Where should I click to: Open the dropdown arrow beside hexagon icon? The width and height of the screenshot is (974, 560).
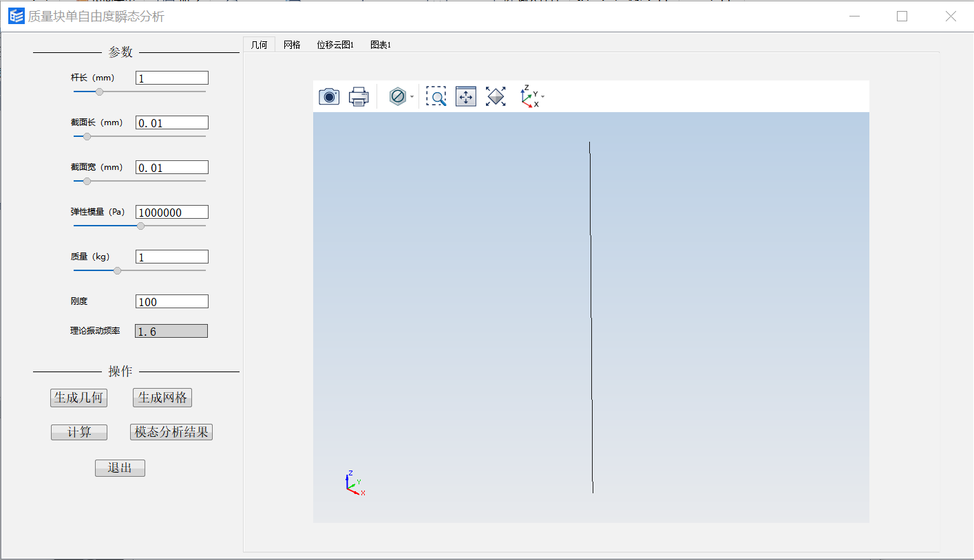click(412, 97)
